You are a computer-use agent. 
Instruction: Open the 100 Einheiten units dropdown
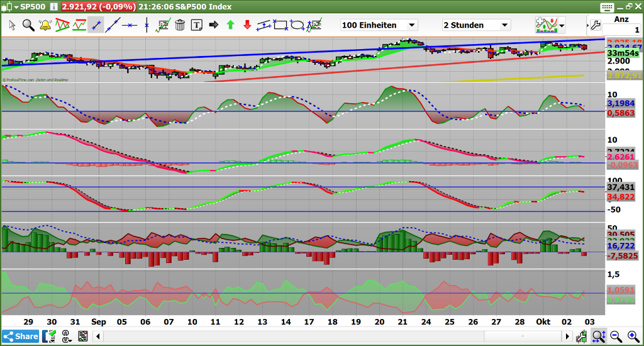379,25
